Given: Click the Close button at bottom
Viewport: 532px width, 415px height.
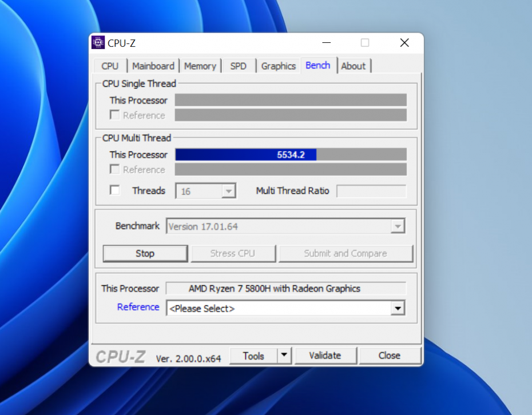Looking at the screenshot, I should 390,356.
